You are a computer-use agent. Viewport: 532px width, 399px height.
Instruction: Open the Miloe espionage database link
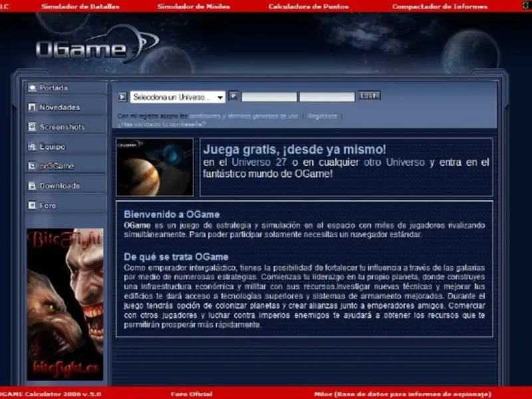coord(403,394)
